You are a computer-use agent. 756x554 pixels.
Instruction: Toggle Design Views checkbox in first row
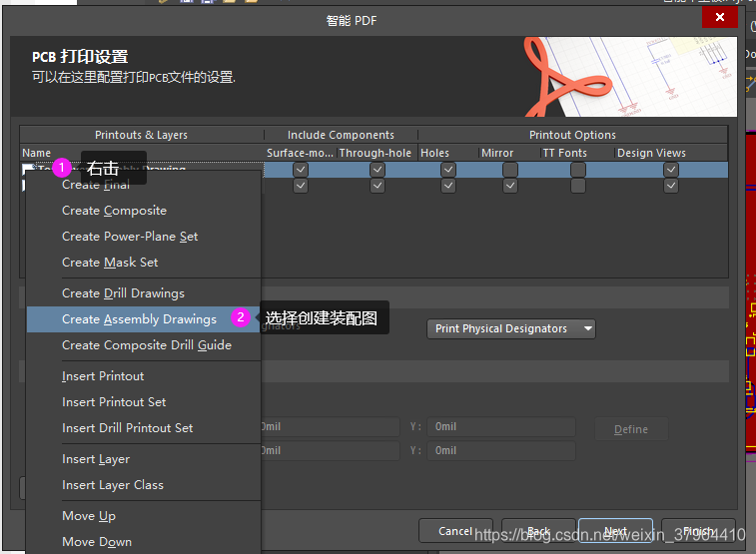pyautogui.click(x=671, y=170)
